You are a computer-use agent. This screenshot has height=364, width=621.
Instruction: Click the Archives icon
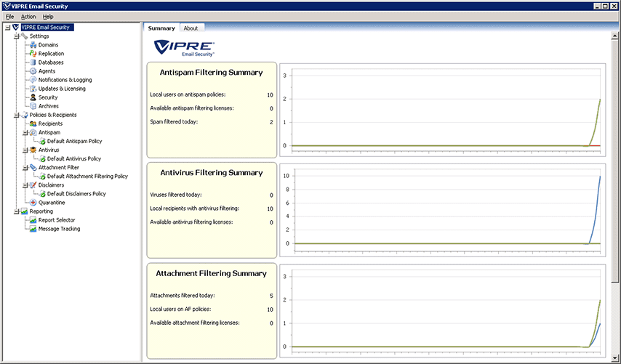pos(33,106)
